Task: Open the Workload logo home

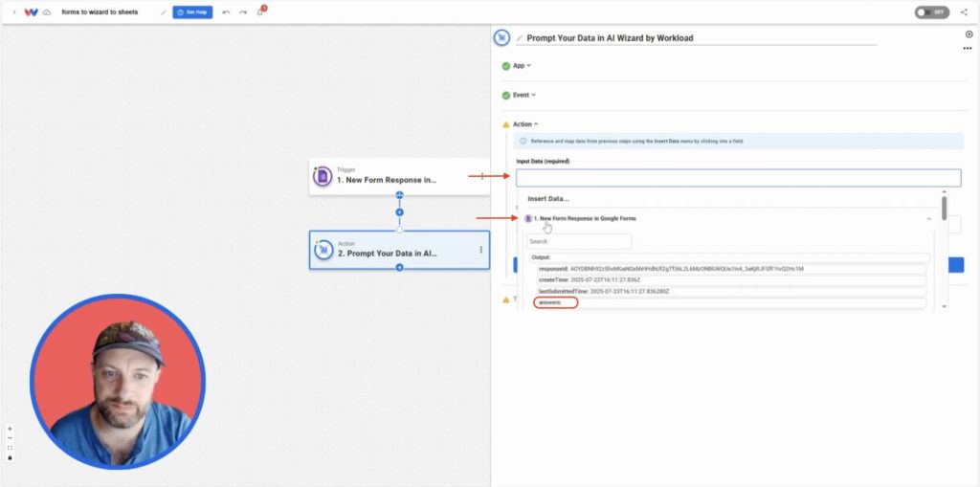Action: point(32,11)
